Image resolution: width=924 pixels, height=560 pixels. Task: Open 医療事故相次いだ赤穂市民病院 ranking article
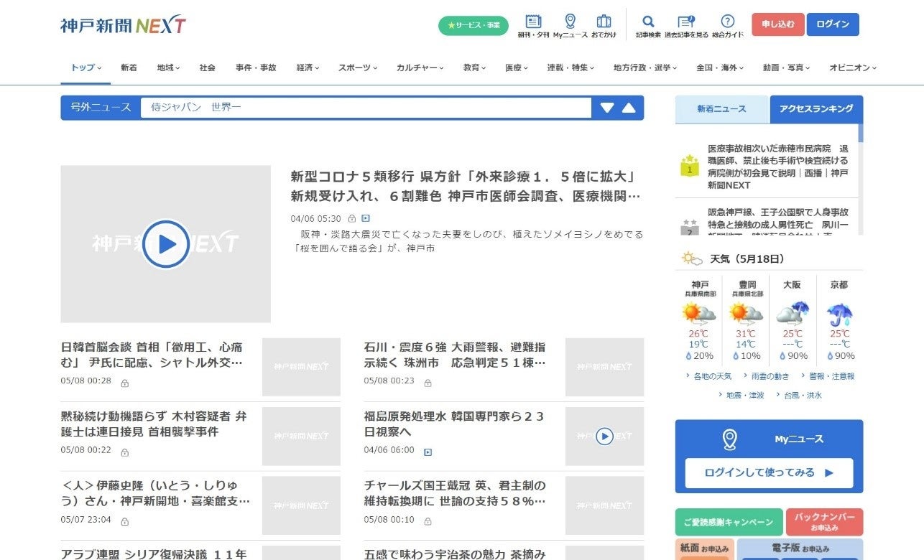778,167
